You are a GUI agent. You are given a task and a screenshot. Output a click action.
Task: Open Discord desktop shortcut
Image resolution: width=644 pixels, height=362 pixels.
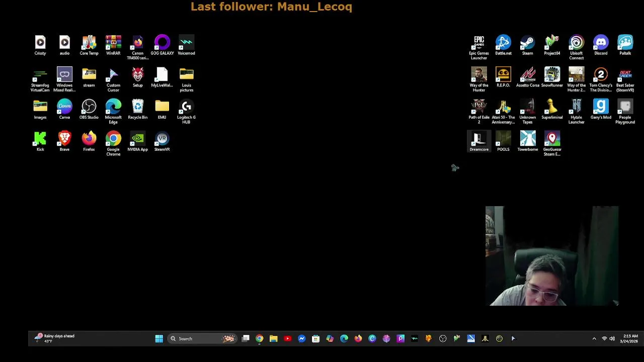(x=601, y=45)
